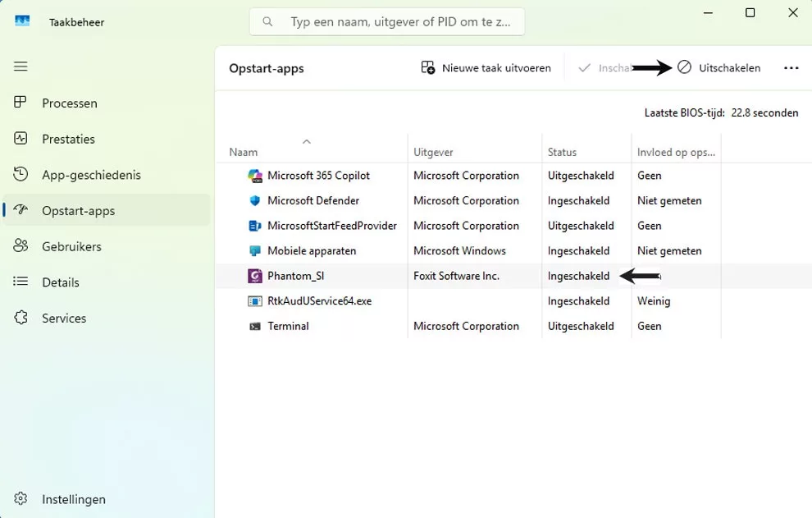This screenshot has height=518, width=812.
Task: Click the Phantom_SI Foxit icon
Action: click(x=255, y=276)
